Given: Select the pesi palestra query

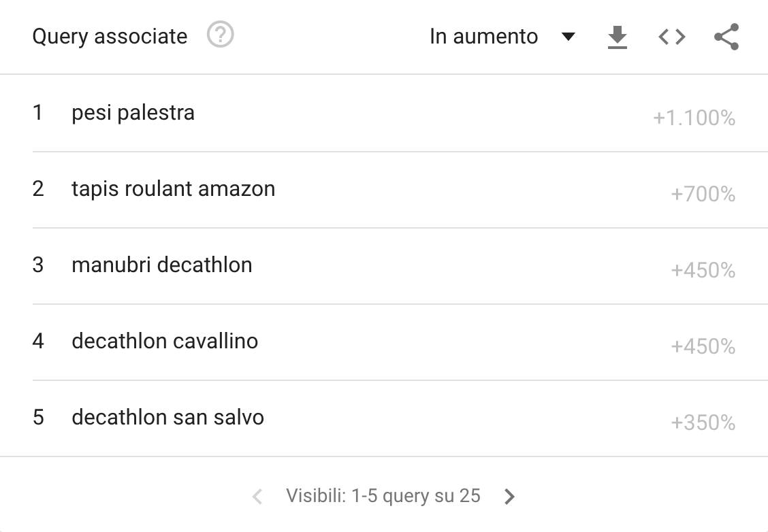Looking at the screenshot, I should [x=133, y=112].
